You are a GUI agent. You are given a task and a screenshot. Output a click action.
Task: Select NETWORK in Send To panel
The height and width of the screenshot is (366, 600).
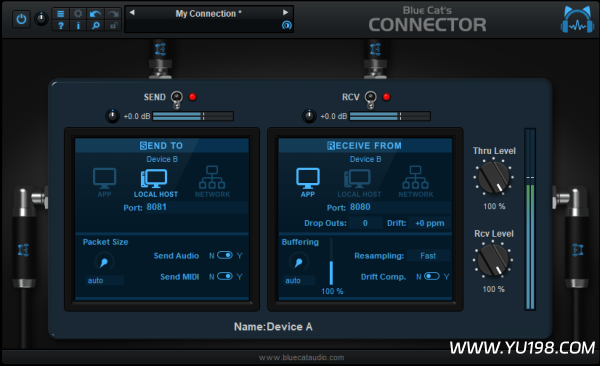(212, 182)
